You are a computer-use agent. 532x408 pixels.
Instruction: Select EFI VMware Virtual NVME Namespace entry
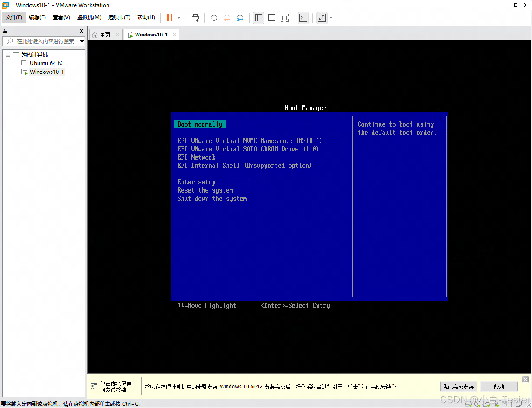250,141
